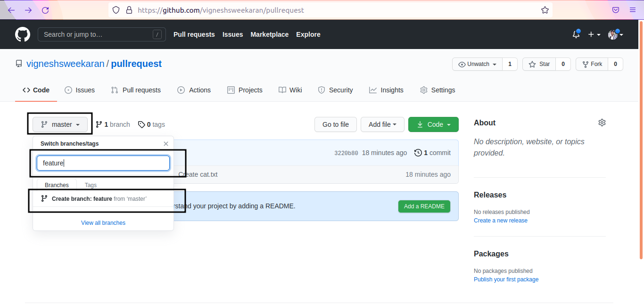644x304 pixels.
Task: Toggle Star on this repository
Action: (x=539, y=64)
